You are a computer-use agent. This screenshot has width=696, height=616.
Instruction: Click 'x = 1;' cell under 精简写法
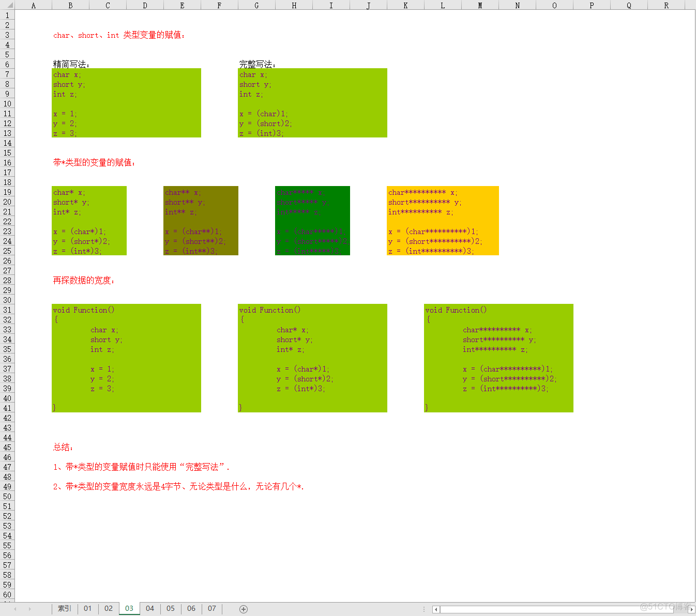[x=65, y=114]
